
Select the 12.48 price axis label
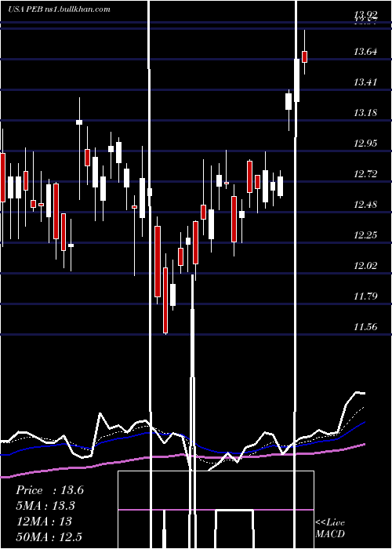pyautogui.click(x=366, y=205)
